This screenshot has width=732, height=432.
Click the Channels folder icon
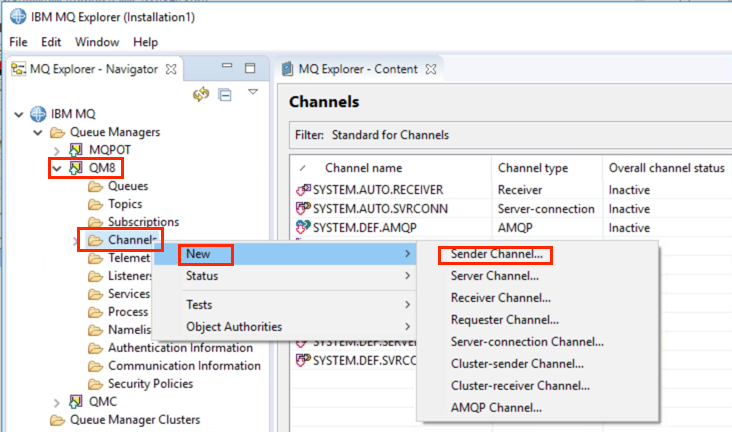click(95, 240)
